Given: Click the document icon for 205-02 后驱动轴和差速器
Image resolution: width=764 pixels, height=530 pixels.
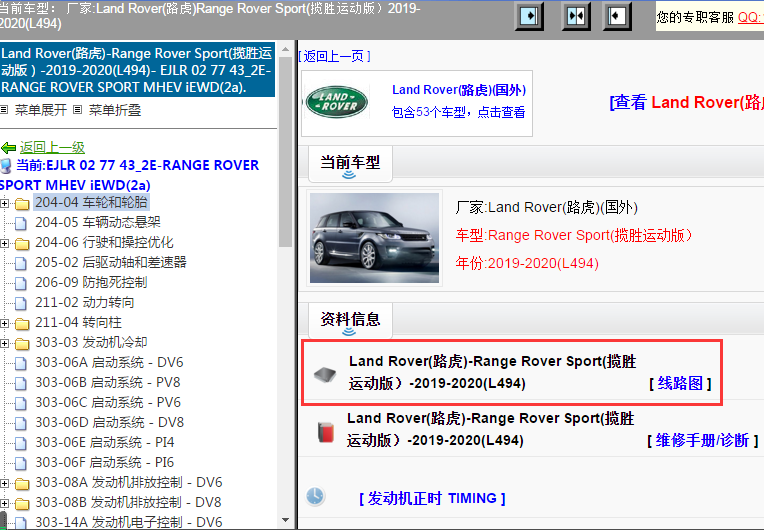Looking at the screenshot, I should pos(20,263).
